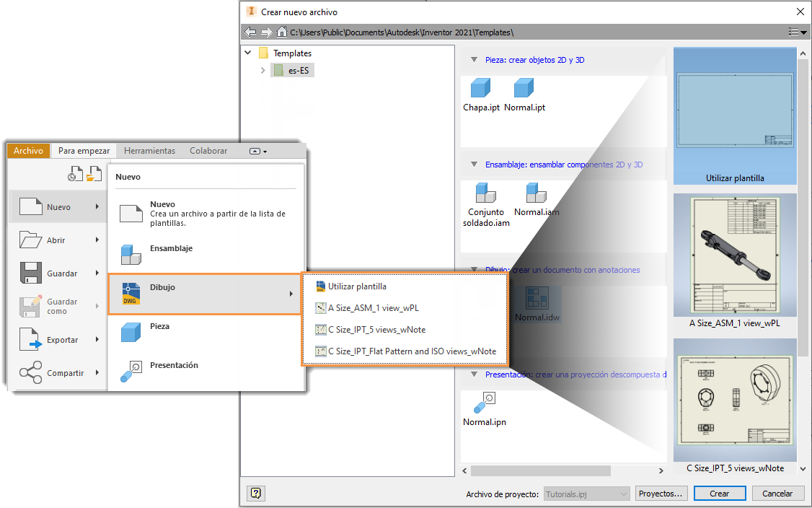Select the Normal.idw template icon
The width and height of the screenshot is (812, 508).
coord(537,299)
